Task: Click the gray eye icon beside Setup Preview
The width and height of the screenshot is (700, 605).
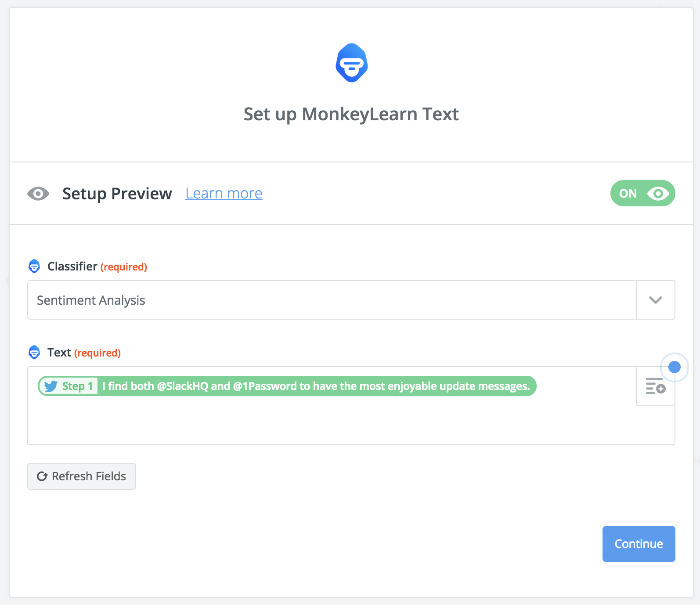Action: 38,194
